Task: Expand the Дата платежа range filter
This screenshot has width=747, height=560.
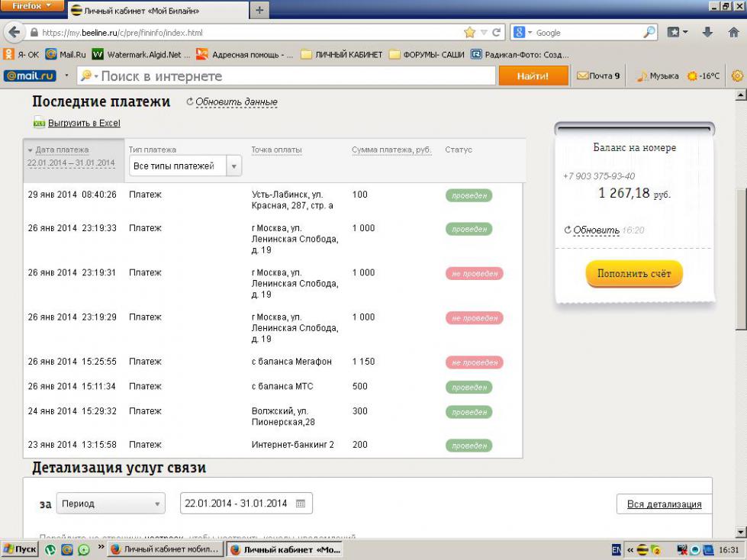Action: (x=70, y=156)
